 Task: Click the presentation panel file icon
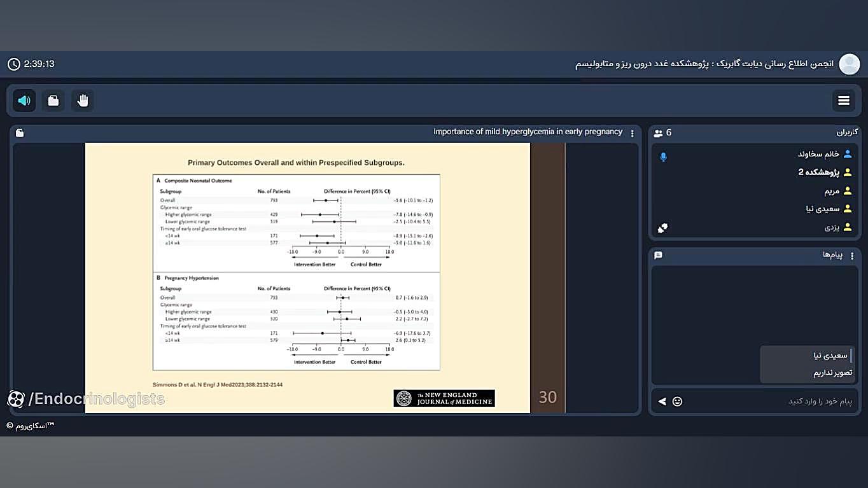(x=20, y=133)
